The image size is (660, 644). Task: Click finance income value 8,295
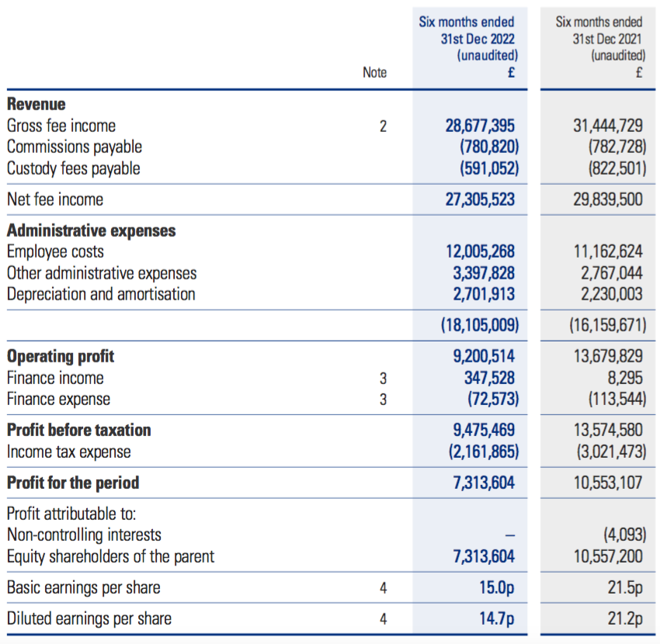coord(624,378)
